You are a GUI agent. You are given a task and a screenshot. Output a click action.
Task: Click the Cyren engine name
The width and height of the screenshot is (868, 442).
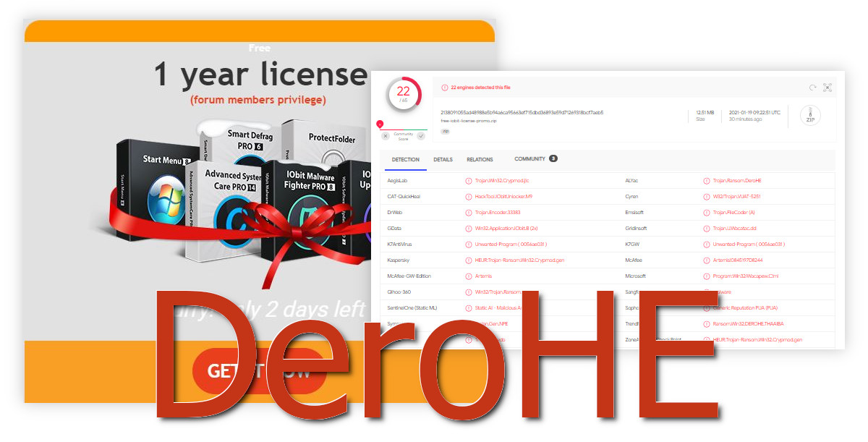pos(632,196)
